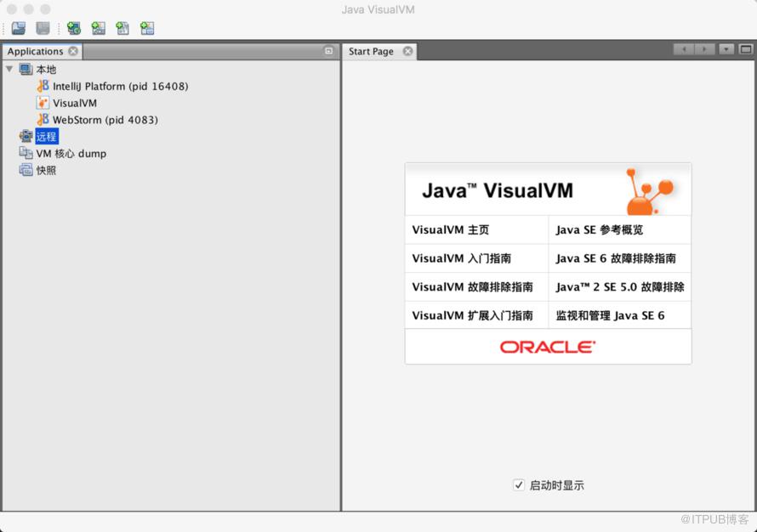Toggle the 启动时显示 checkbox
The width and height of the screenshot is (757, 532).
(519, 484)
